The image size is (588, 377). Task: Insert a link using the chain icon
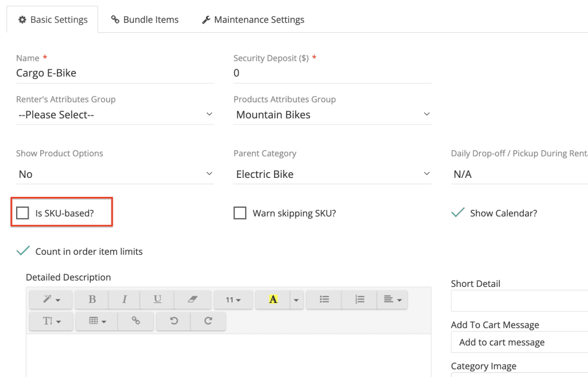(x=136, y=321)
